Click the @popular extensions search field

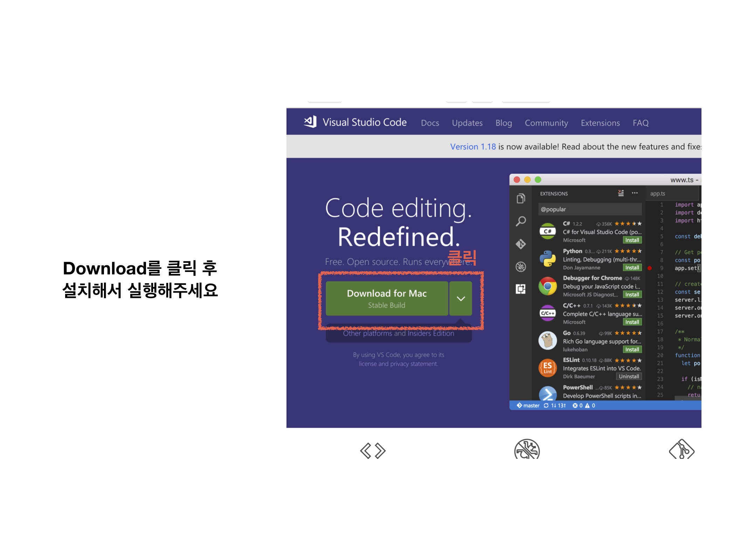tap(590, 209)
